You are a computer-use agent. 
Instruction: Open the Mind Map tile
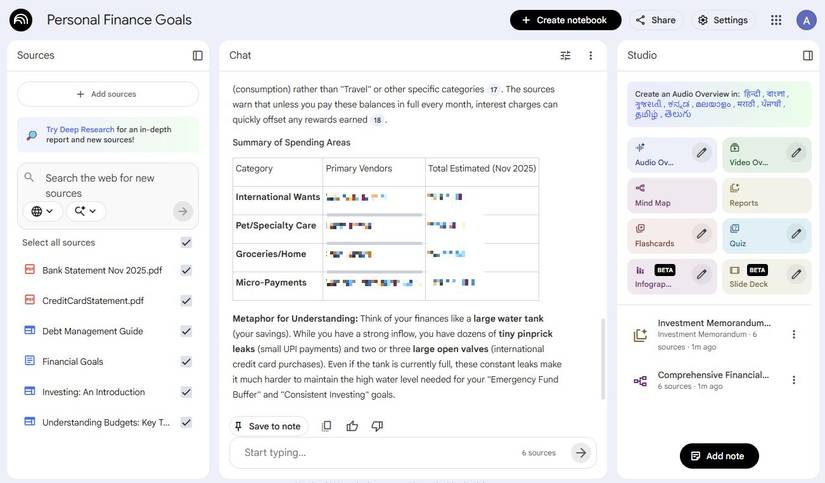tap(672, 195)
